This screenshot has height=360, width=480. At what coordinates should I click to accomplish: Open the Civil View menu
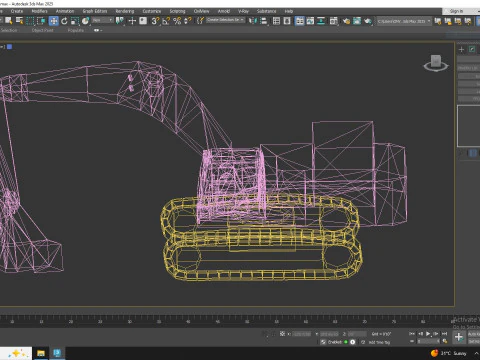tap(201, 11)
